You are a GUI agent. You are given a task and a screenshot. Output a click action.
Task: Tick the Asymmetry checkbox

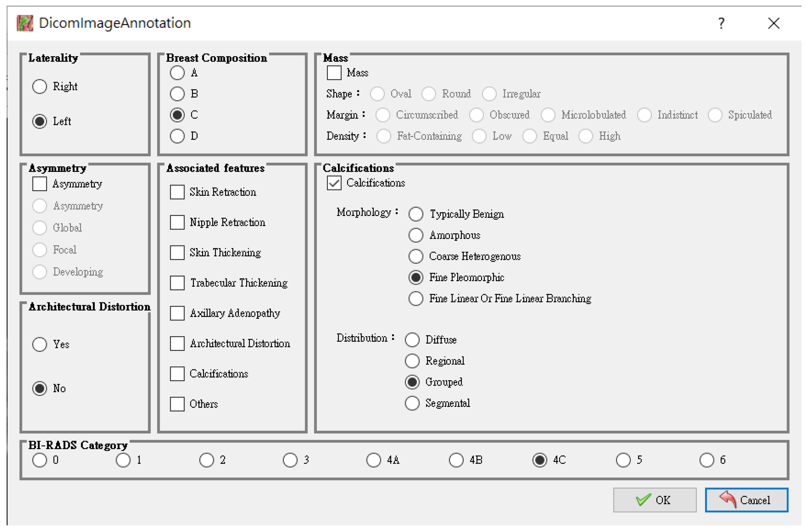click(40, 184)
